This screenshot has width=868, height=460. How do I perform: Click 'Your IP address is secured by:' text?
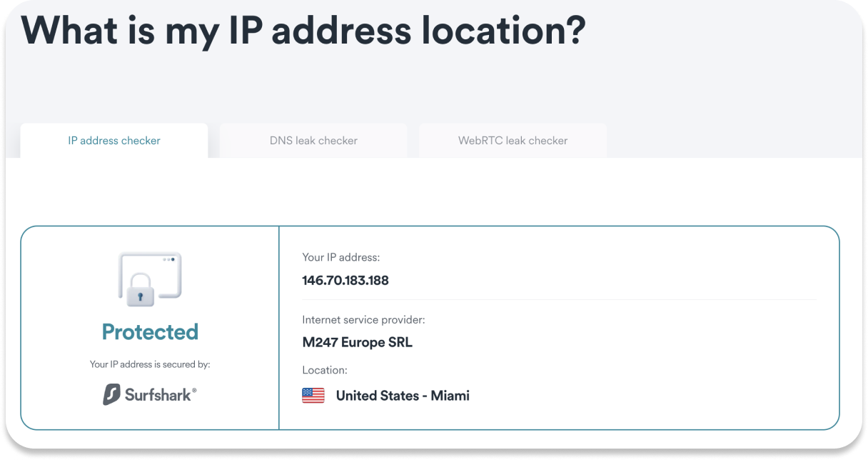point(150,364)
